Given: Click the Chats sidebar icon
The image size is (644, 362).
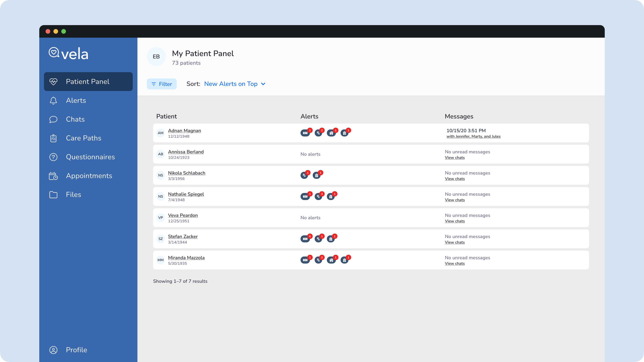Looking at the screenshot, I should 53,119.
